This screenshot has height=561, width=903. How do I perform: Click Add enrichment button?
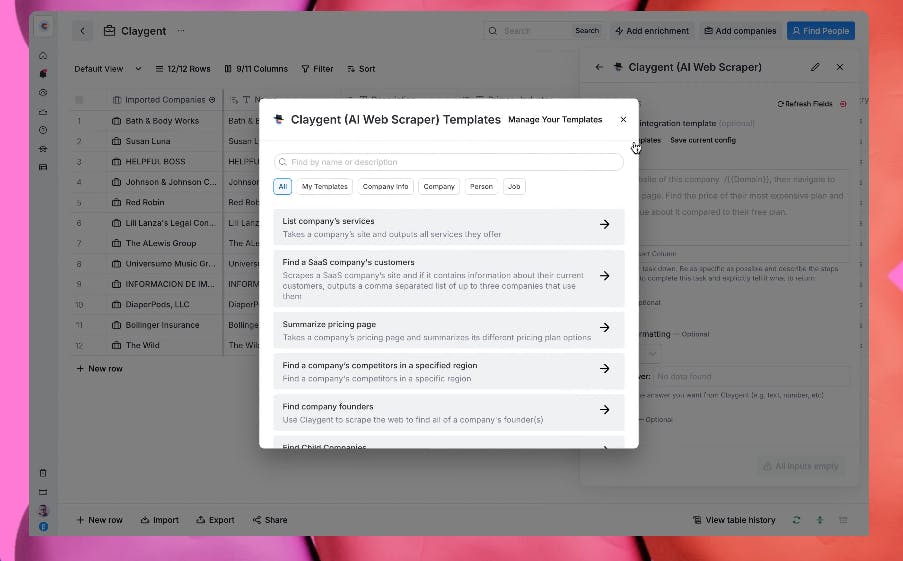click(x=652, y=31)
